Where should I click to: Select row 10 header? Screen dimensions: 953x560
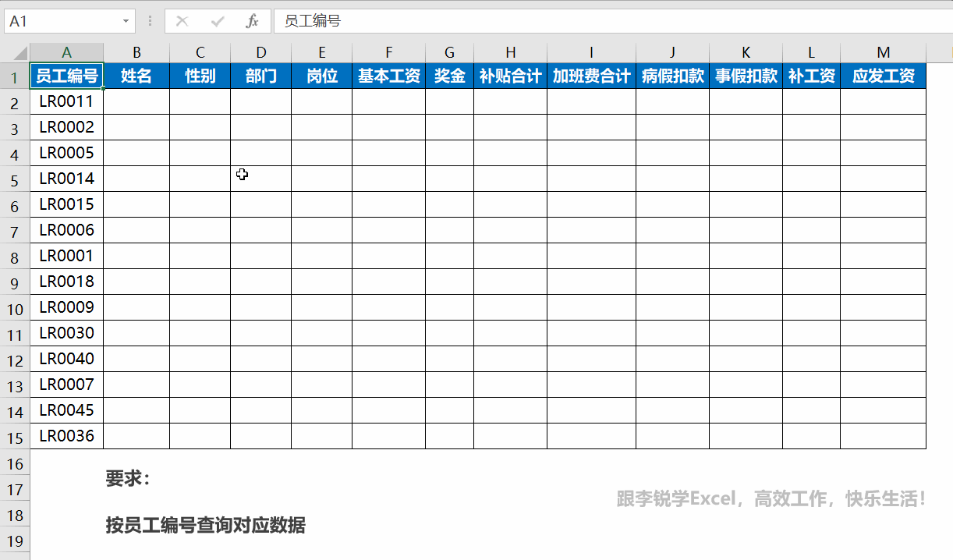click(x=15, y=307)
